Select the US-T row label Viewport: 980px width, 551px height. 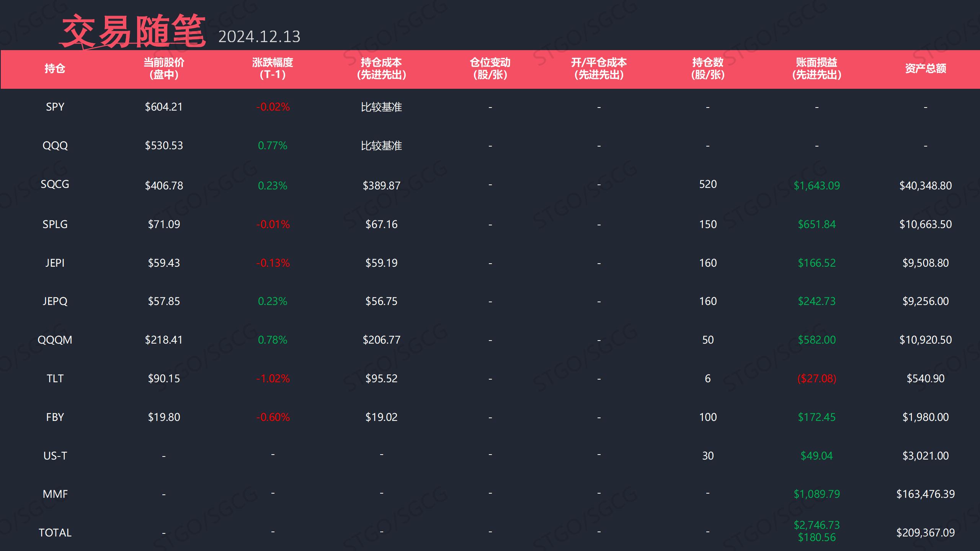(55, 456)
